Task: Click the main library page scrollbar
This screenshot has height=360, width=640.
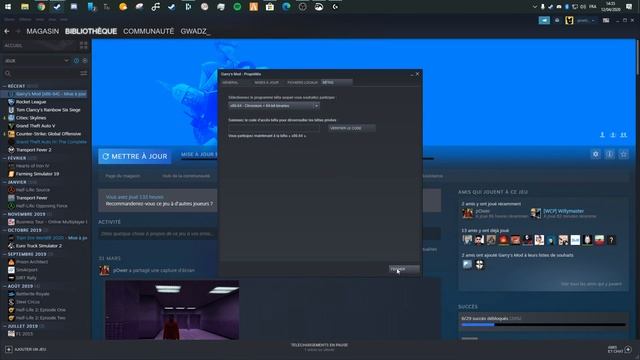Action: [638, 57]
